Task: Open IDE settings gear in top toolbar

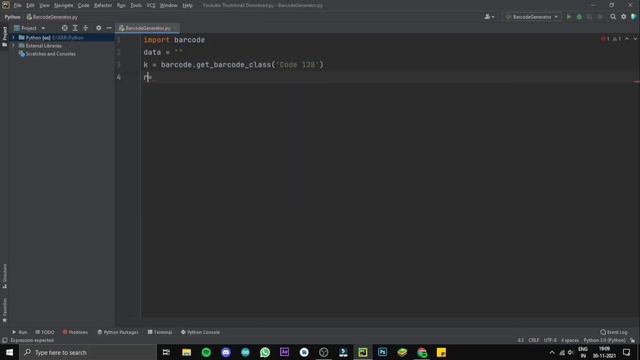Action: pos(624,17)
